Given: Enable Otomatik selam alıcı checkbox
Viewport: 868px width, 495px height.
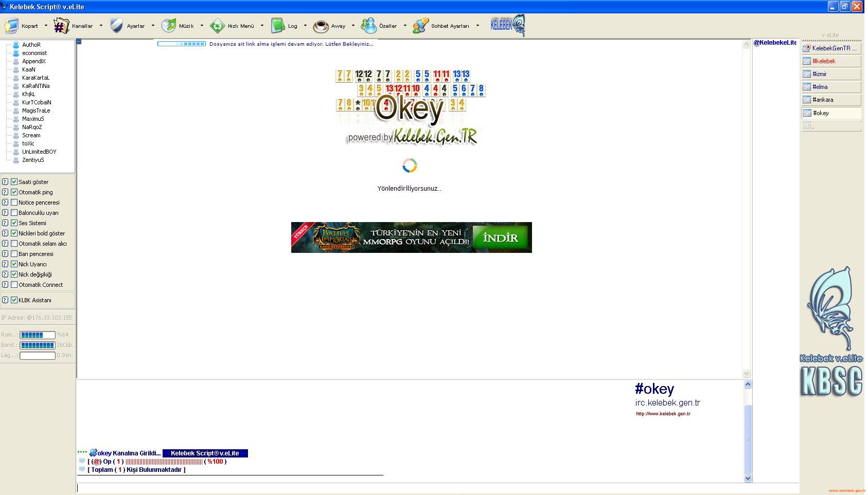Looking at the screenshot, I should [x=14, y=243].
